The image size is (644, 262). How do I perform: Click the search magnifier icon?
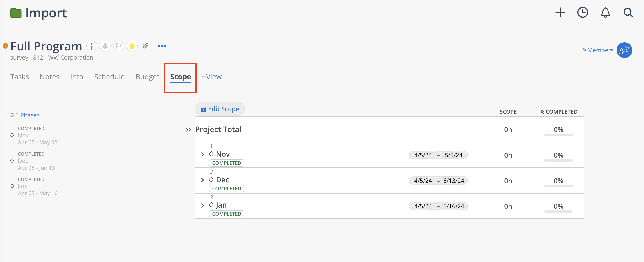(x=628, y=13)
